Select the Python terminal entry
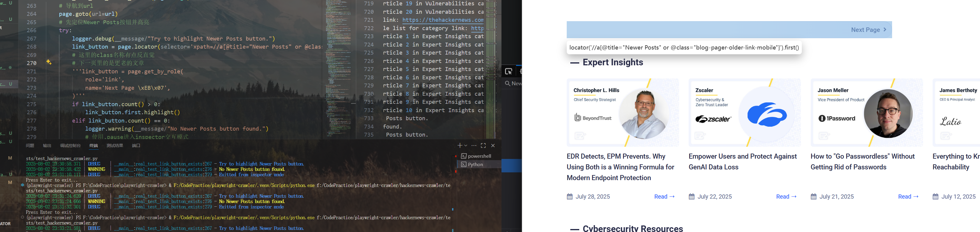The width and height of the screenshot is (980, 232). pyautogui.click(x=479, y=165)
